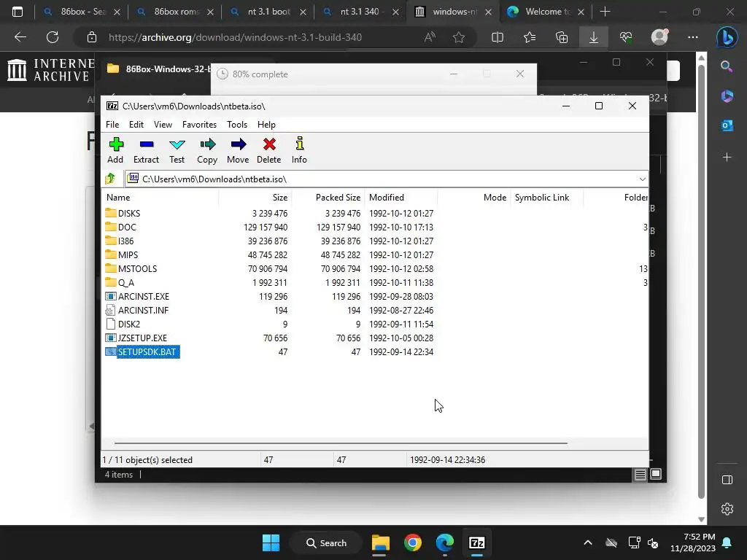This screenshot has height=560, width=747.
Task: Switch to the 'Welcome to' Edge tab
Action: coord(546,12)
